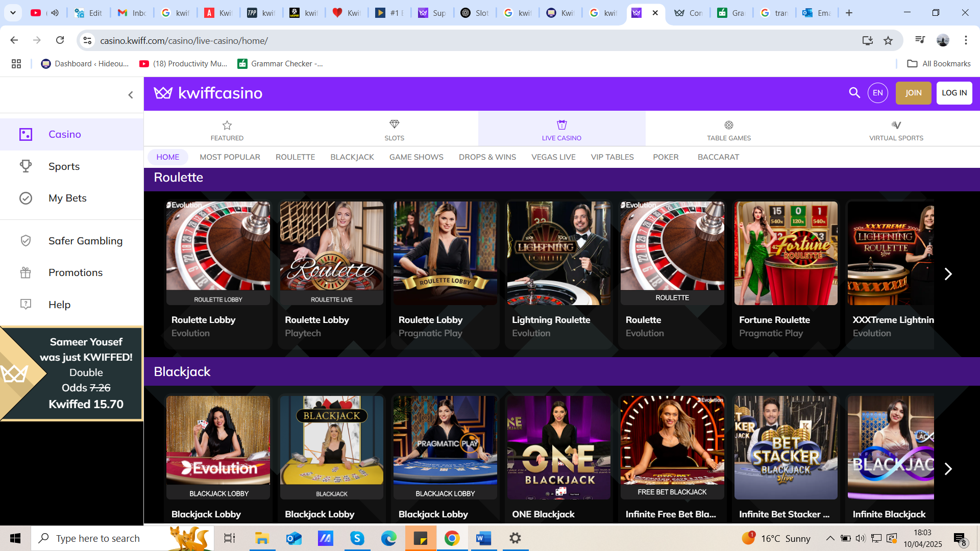Image resolution: width=980 pixels, height=551 pixels.
Task: Select BACCARAT category tab
Action: (718, 157)
